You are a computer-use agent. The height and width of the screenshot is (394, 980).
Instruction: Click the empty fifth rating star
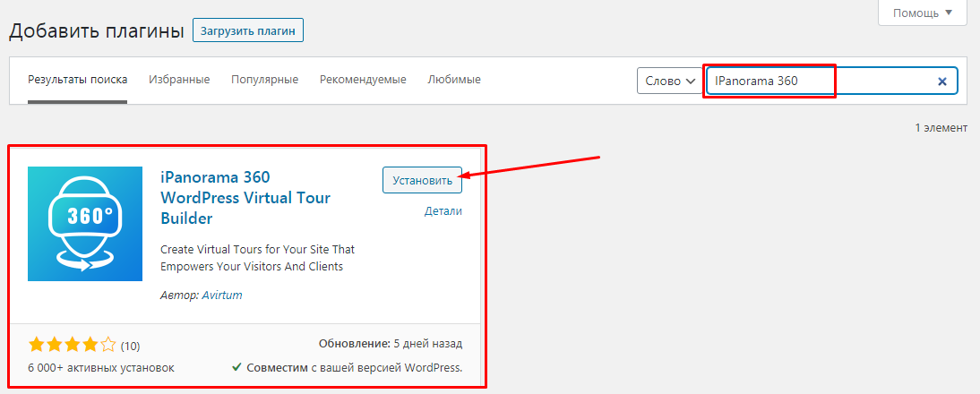pyautogui.click(x=108, y=345)
